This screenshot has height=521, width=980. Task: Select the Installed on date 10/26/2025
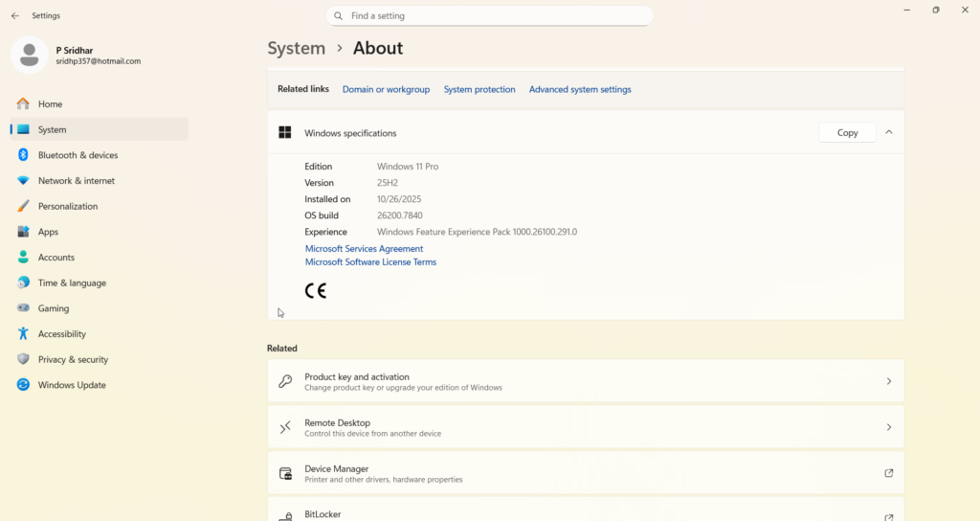point(399,199)
